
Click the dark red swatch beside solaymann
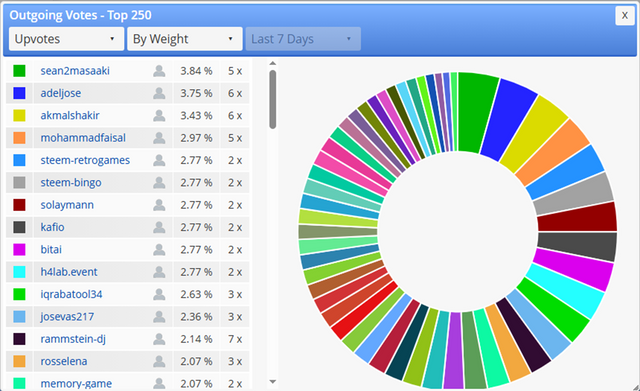tap(19, 205)
